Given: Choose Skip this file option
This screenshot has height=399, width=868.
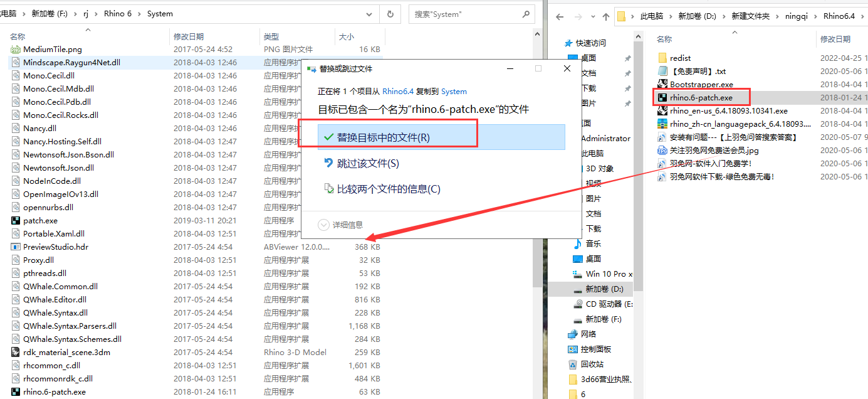Looking at the screenshot, I should click(x=368, y=163).
